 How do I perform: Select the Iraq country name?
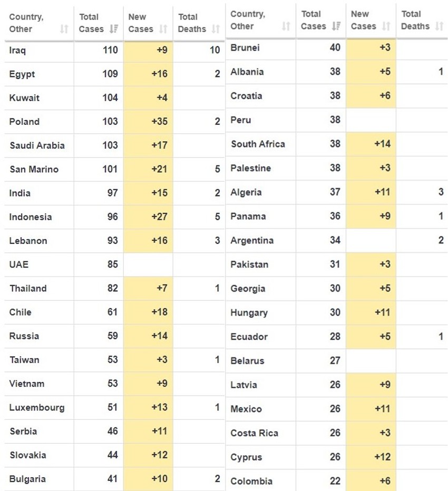point(18,50)
